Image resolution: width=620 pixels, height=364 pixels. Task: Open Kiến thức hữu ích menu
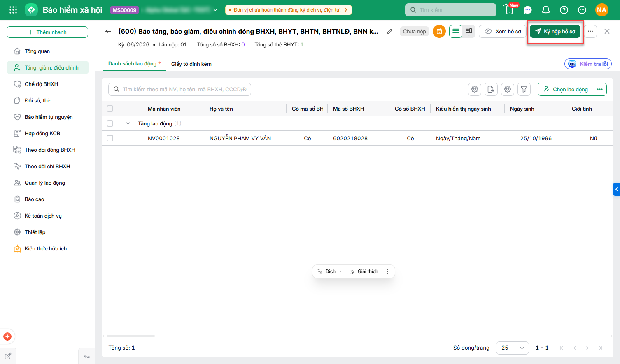pos(47,248)
